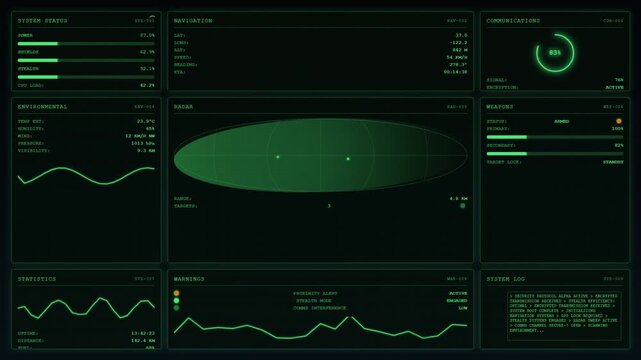Click the Shields level progress bar
Image resolution: width=641 pixels, height=360 pixels.
tap(86, 60)
